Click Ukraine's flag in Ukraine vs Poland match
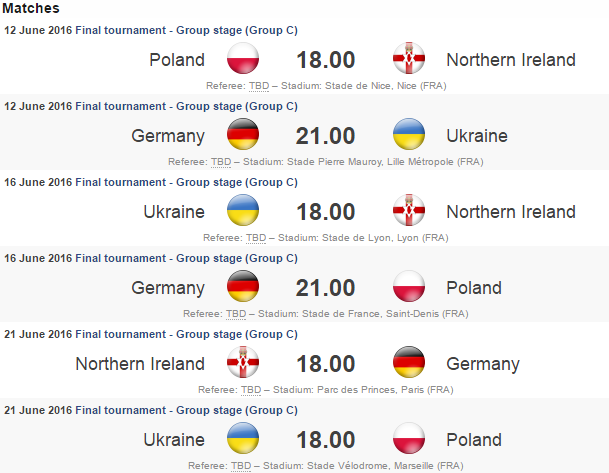 (x=244, y=440)
